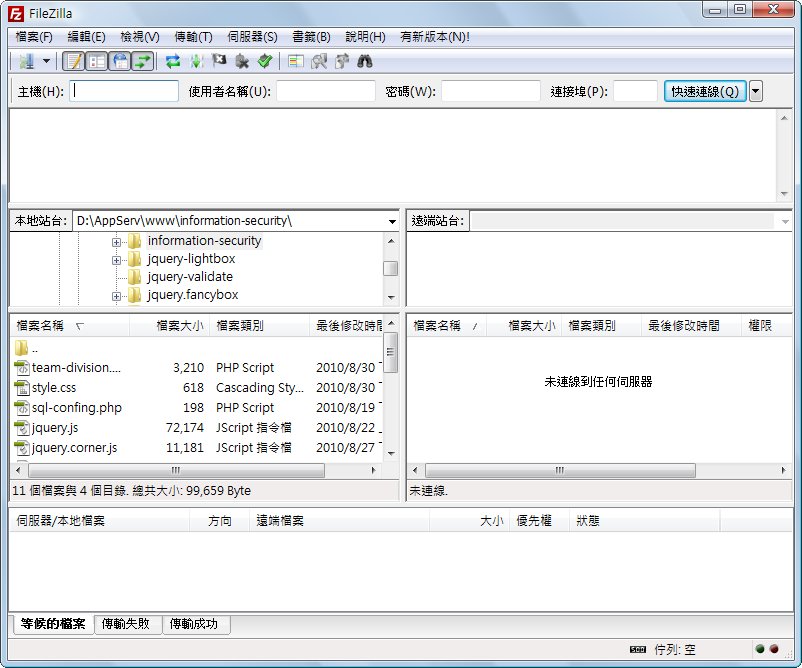The height and width of the screenshot is (668, 802).
Task: Sort remote files by 最後修改時間 column
Action: 690,326
